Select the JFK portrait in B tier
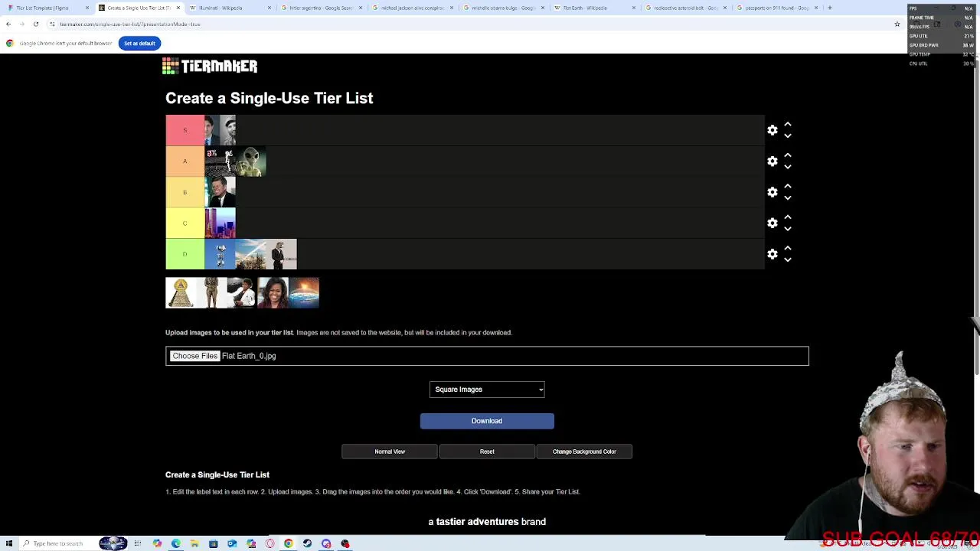Viewport: 980px width, 551px height. [220, 192]
